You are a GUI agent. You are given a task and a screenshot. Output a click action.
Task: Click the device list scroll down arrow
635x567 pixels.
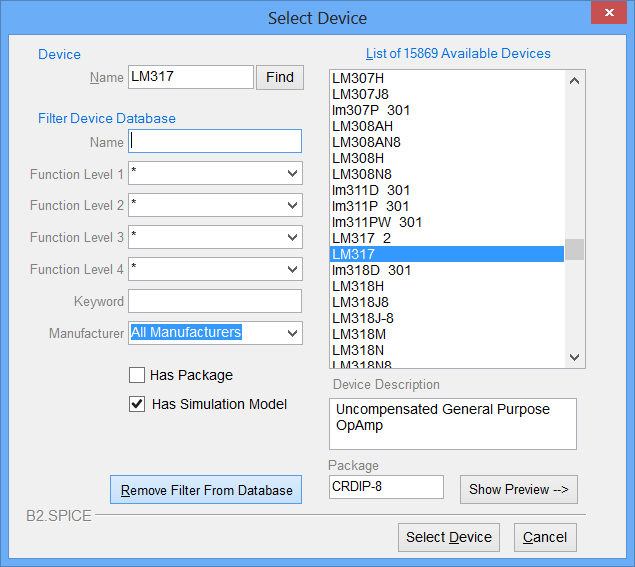coord(574,357)
